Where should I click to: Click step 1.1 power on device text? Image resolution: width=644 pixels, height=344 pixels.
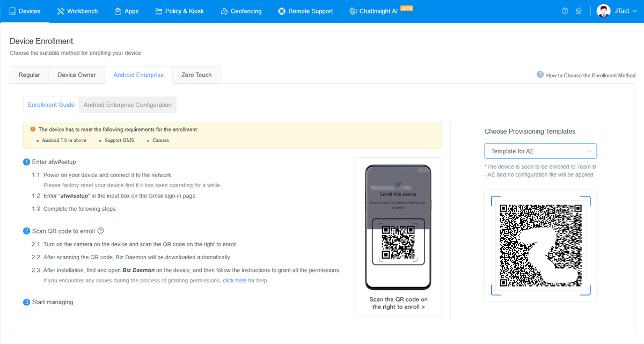coord(108,175)
